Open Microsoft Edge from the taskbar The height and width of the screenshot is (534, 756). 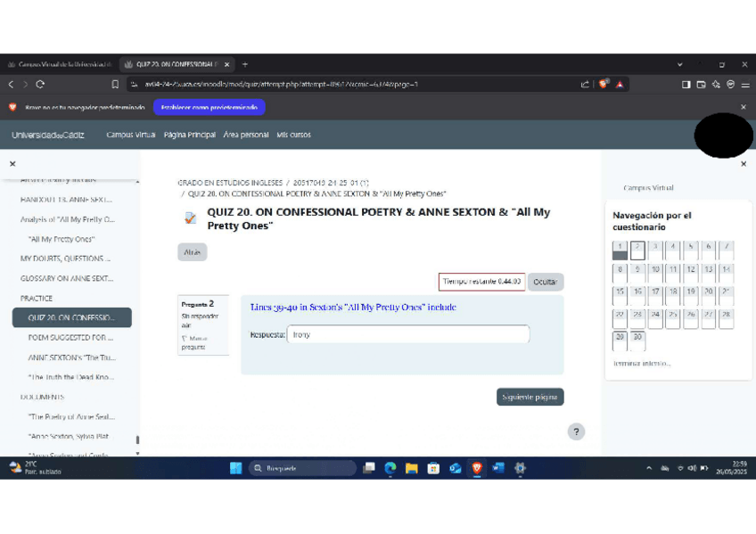(x=390, y=468)
